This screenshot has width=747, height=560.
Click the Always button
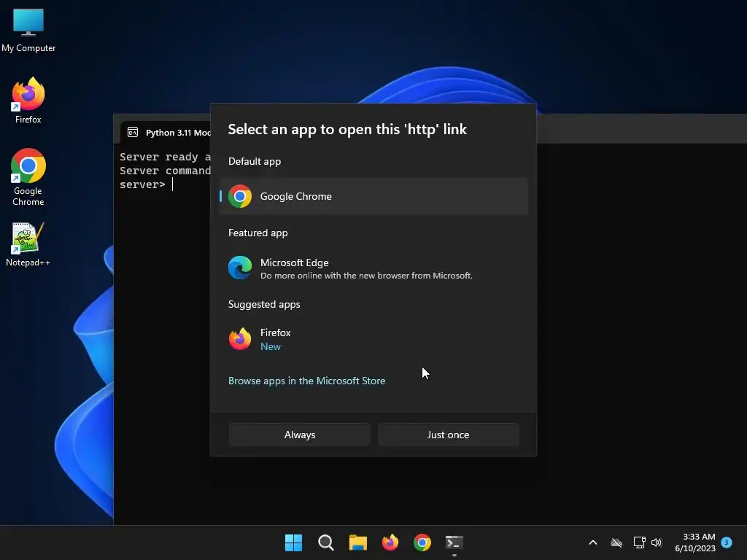[x=300, y=435]
